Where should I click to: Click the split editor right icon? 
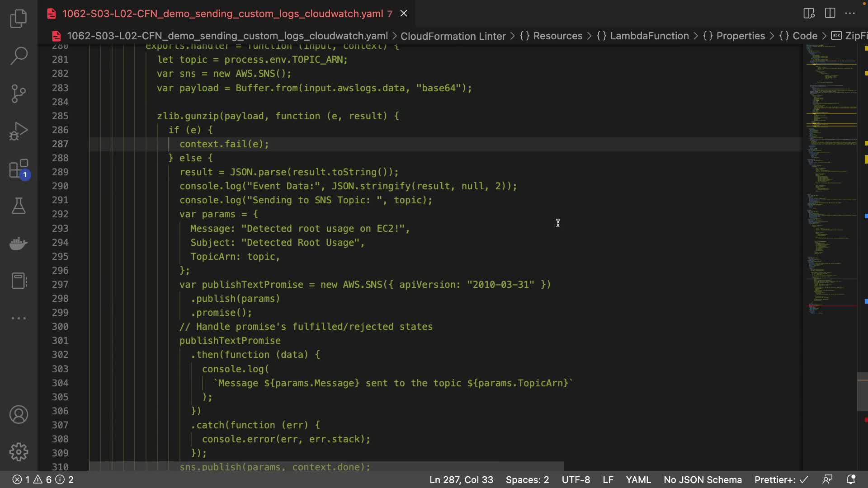tap(830, 13)
